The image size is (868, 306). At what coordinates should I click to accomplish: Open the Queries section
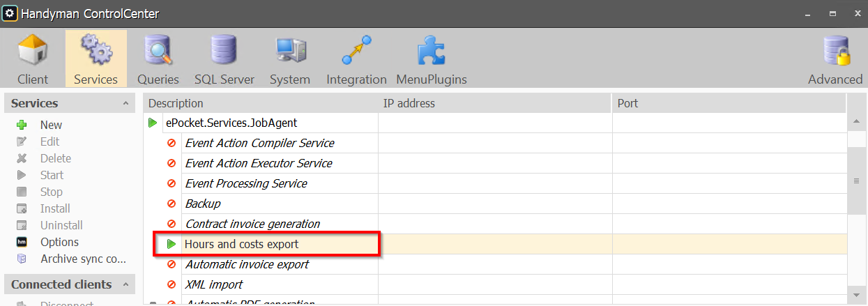[158, 59]
